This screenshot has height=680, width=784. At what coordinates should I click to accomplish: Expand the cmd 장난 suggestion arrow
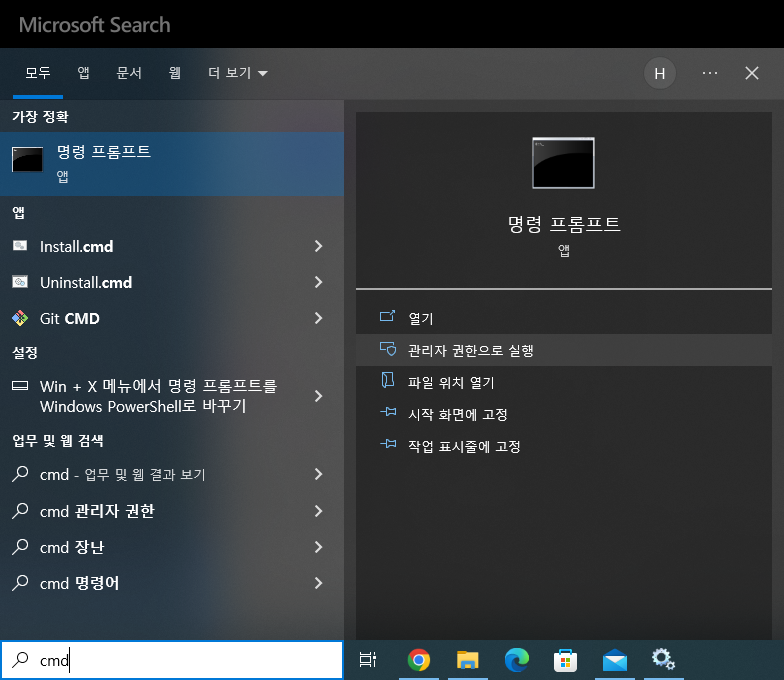click(x=318, y=547)
